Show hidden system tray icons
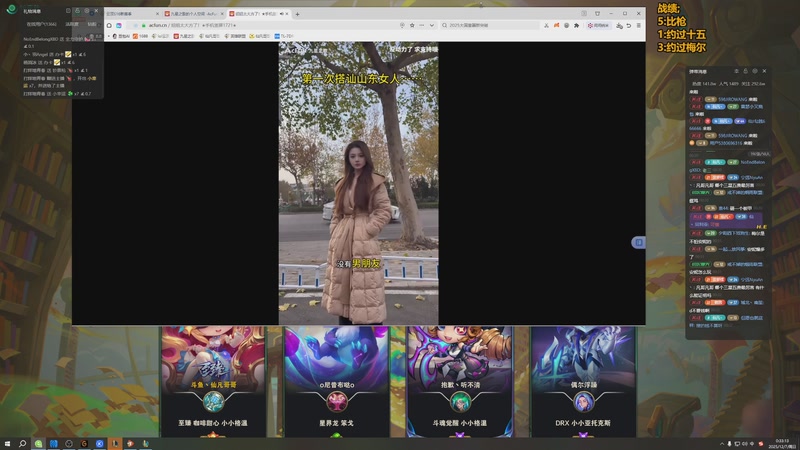The image size is (800, 450). point(721,444)
